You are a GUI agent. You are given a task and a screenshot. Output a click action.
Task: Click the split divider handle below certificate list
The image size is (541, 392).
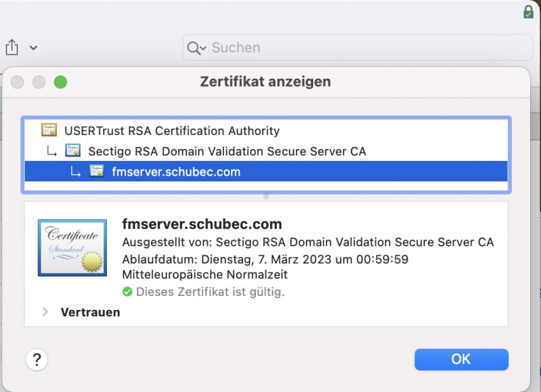tap(266, 196)
